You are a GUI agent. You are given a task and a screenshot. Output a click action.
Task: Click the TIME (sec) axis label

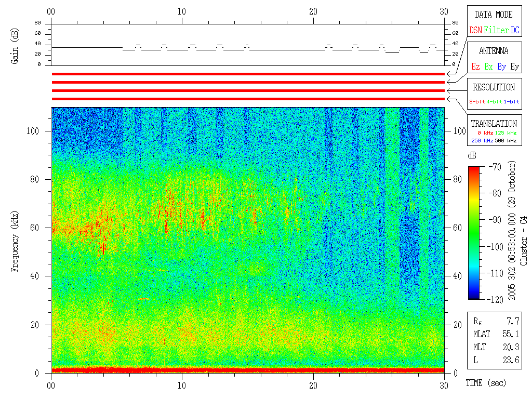486,383
